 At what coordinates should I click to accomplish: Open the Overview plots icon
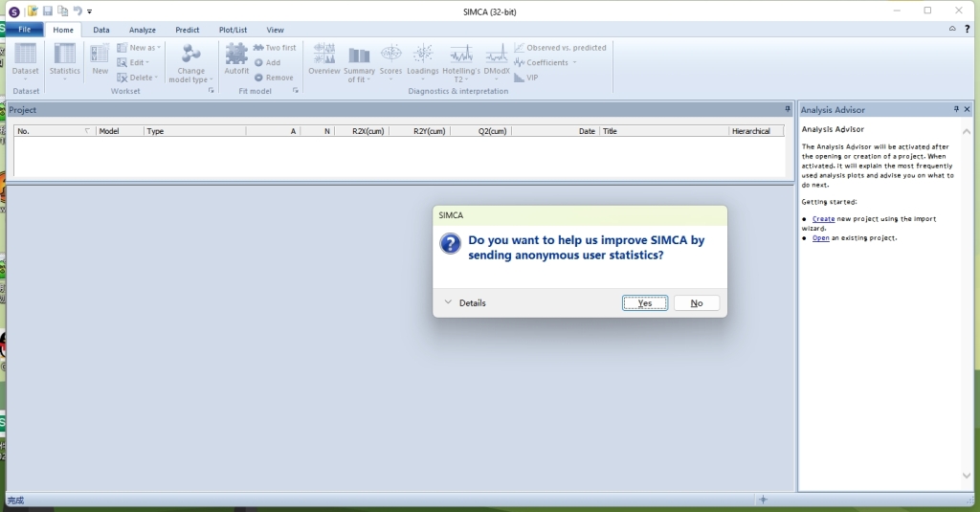tap(324, 55)
